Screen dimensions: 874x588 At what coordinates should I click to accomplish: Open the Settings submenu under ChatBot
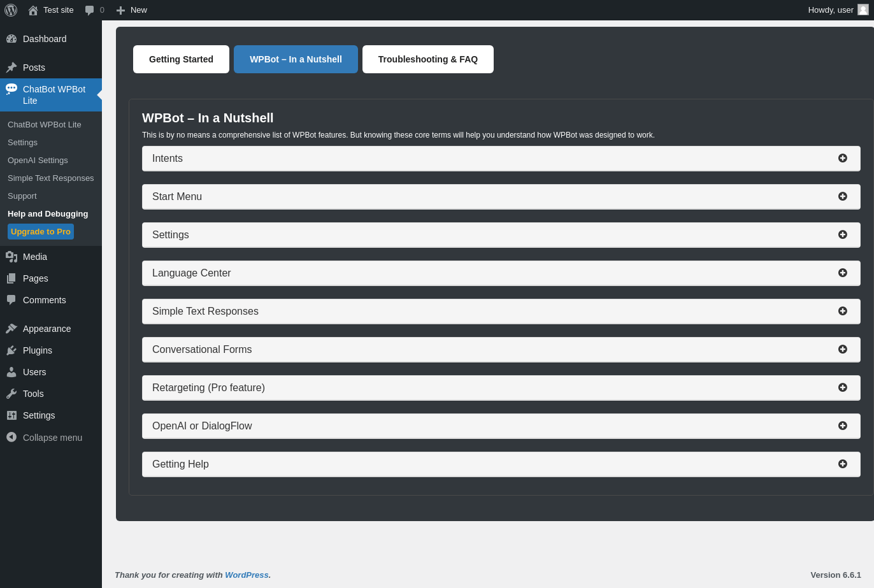pyautogui.click(x=22, y=143)
